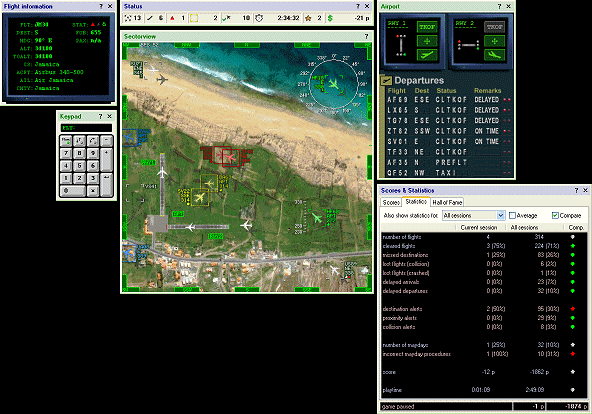Viewport: 592px width, 414px height.
Task: Select the red conflict aircraft pair
Action: point(226,156)
